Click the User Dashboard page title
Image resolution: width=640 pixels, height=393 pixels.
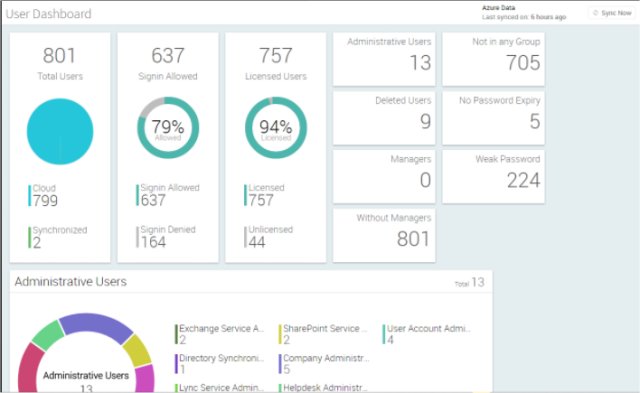[x=49, y=14]
